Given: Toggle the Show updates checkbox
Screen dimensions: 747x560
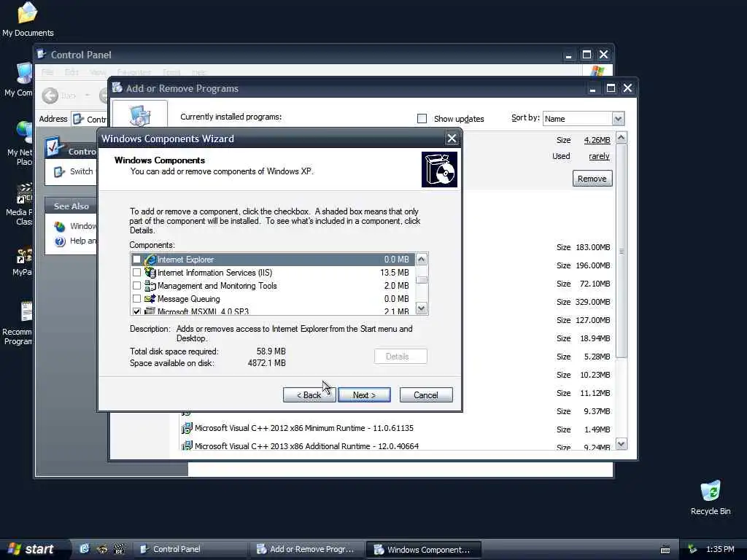Looking at the screenshot, I should [422, 119].
